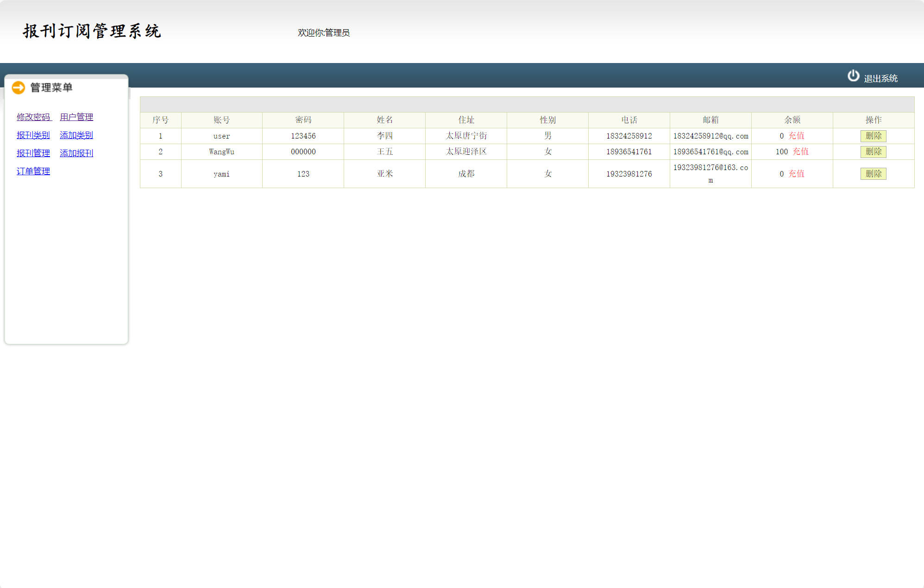Open the 订单管理 menu link
The height and width of the screenshot is (588, 924).
33,171
